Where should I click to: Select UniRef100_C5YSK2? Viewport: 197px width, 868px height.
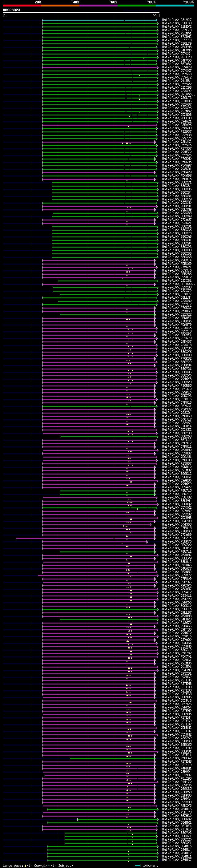point(177,507)
